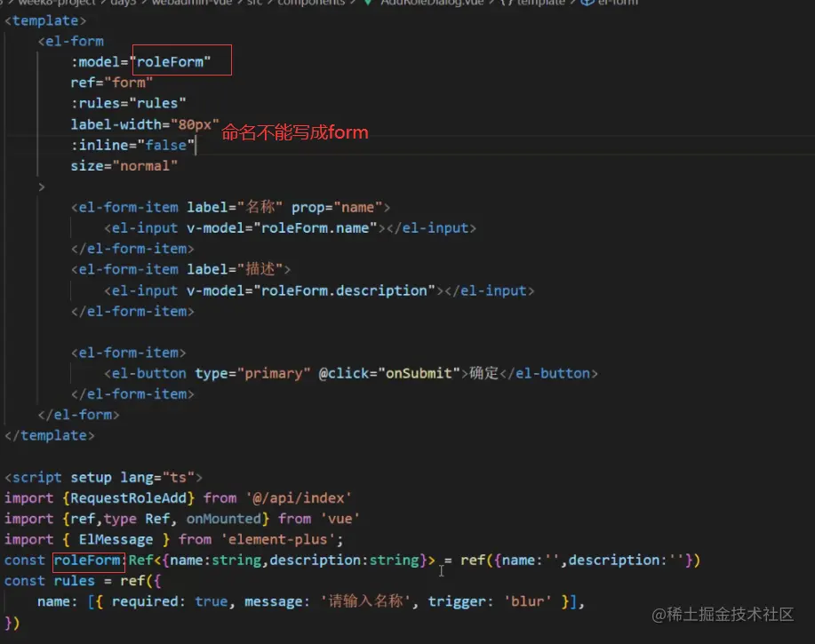The width and height of the screenshot is (815, 644).
Task: Click the :rules="rules" attribute line
Action: point(128,104)
